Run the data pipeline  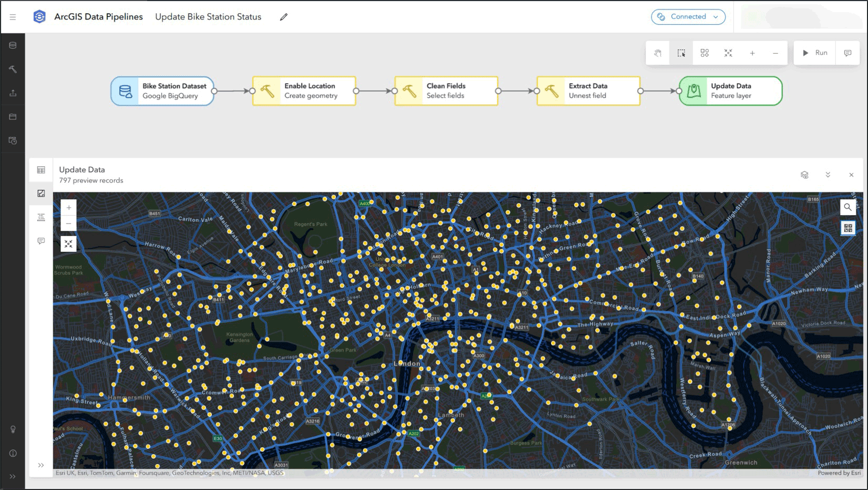814,53
